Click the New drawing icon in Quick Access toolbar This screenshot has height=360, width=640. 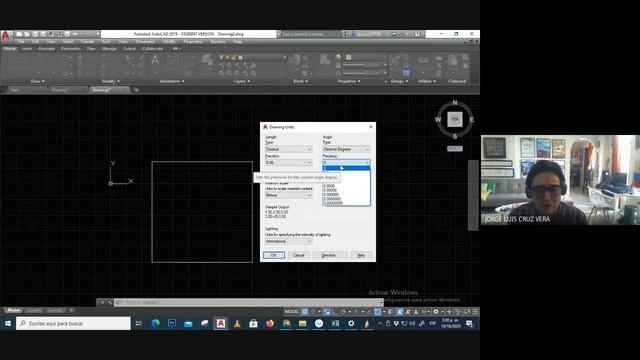coord(19,34)
